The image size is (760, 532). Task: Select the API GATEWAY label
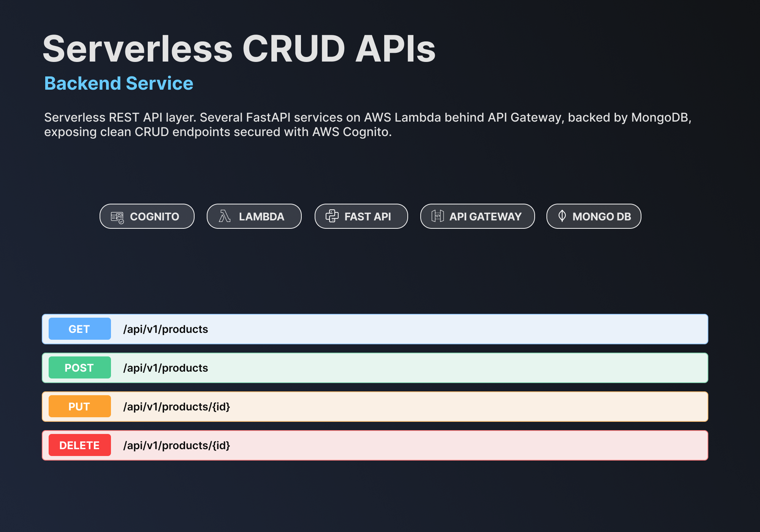[x=485, y=217]
